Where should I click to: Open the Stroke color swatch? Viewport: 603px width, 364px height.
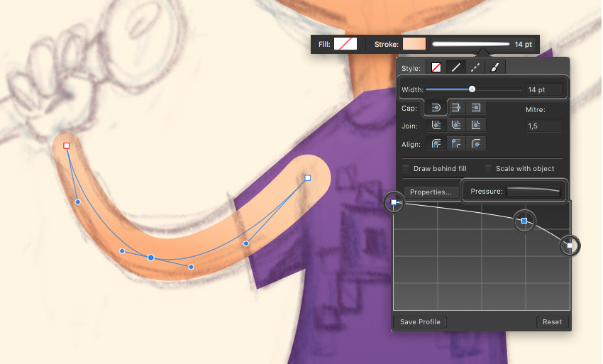pos(414,44)
